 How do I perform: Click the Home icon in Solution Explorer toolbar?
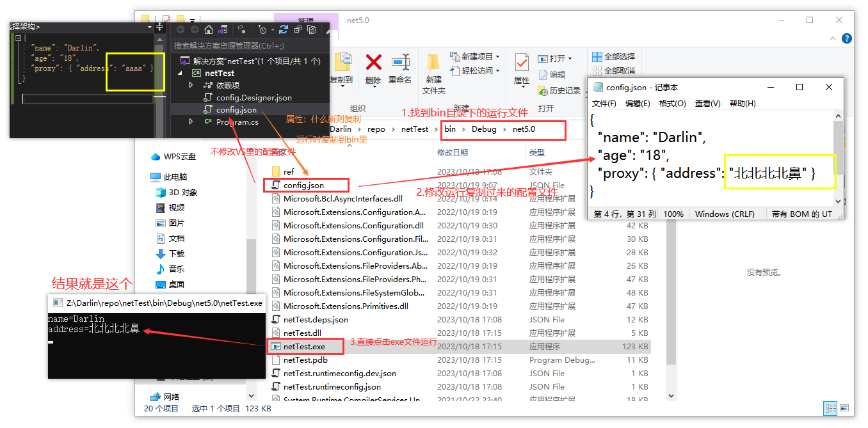click(209, 30)
